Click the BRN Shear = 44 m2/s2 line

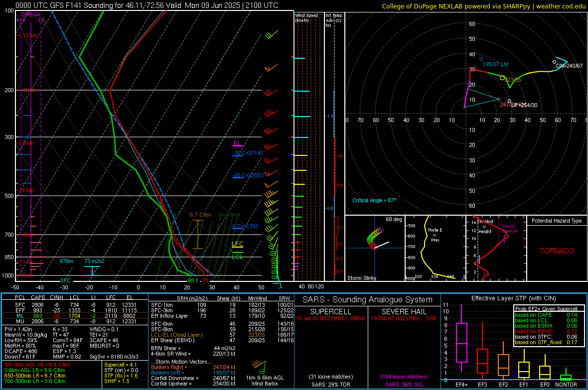tap(193, 348)
